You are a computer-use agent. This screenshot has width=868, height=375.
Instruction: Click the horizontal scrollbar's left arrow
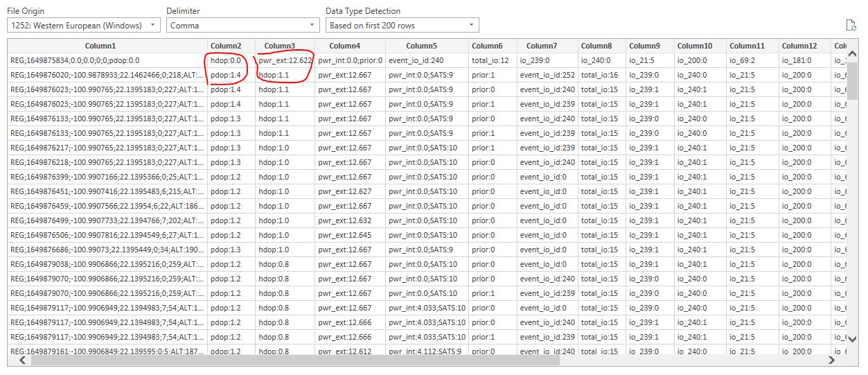coord(21,360)
